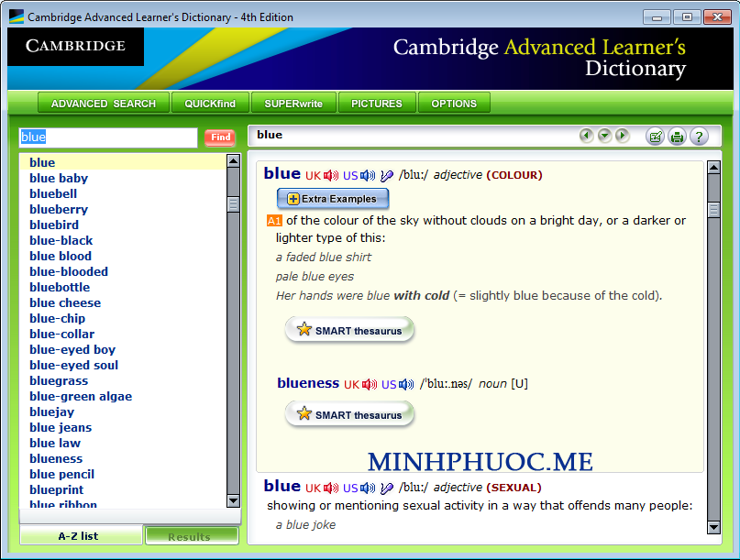Image resolution: width=740 pixels, height=560 pixels.
Task: Select 'blue-green algae' in word list
Action: click(81, 396)
